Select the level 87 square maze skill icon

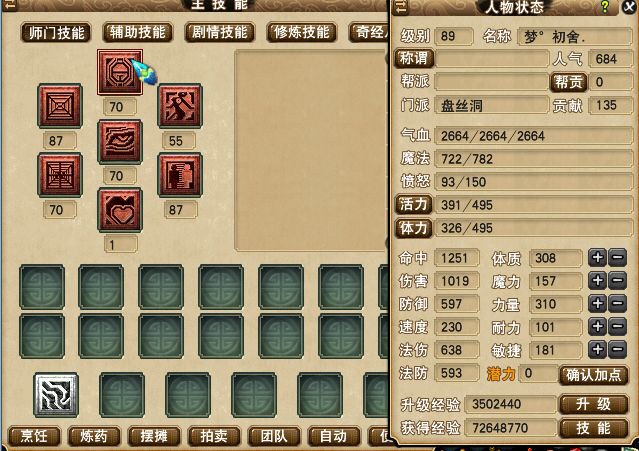click(60, 106)
